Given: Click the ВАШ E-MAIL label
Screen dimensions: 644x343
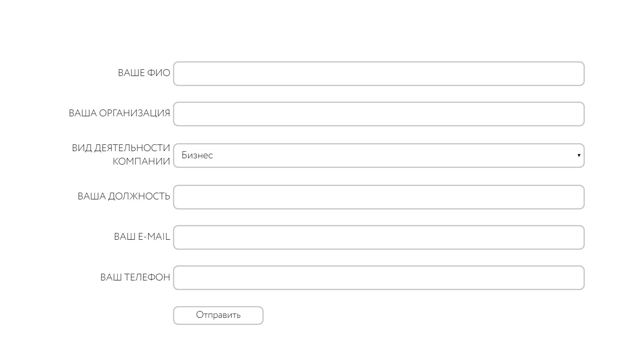Looking at the screenshot, I should (142, 237).
